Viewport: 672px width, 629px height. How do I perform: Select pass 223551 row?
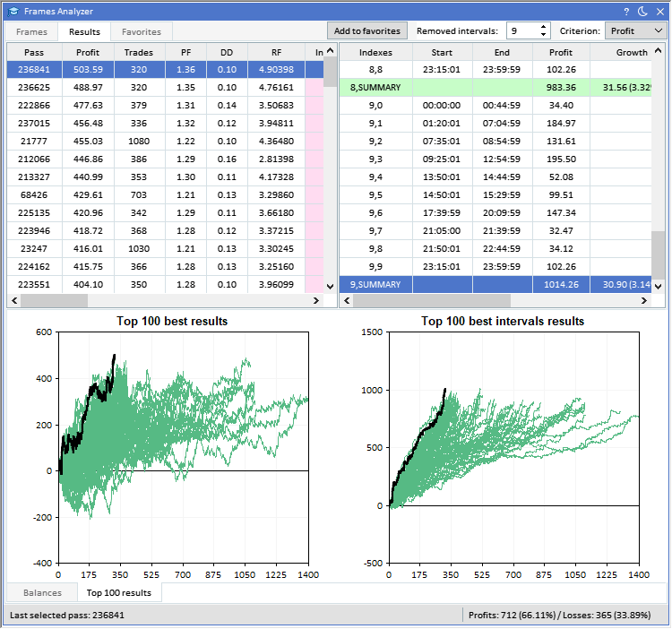pos(165,285)
